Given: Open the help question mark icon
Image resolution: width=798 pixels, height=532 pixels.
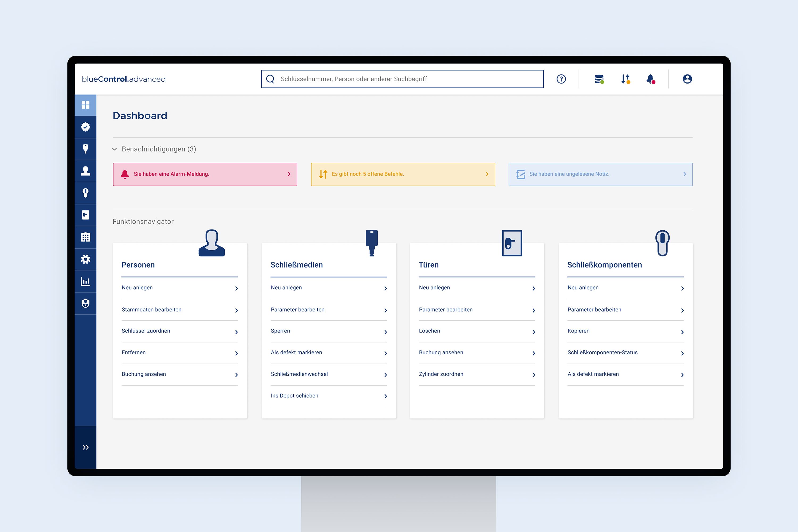Looking at the screenshot, I should (561, 79).
